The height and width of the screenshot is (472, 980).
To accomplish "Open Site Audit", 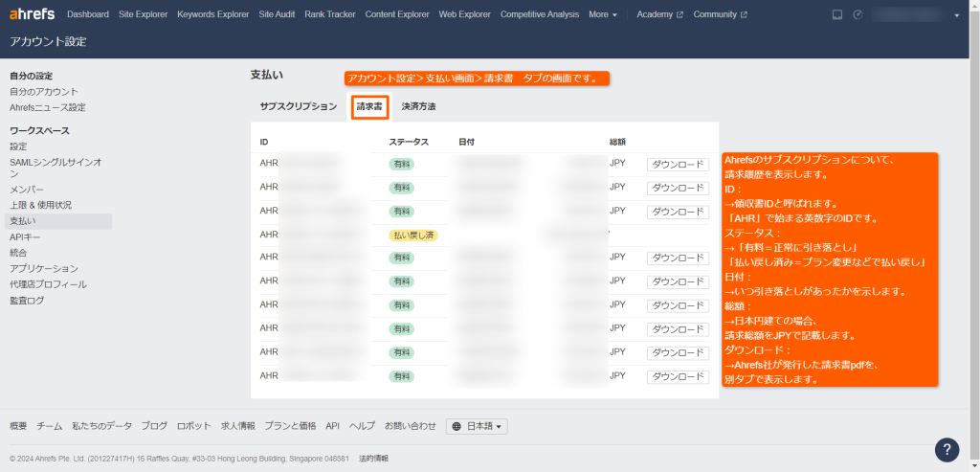I will click(x=277, y=14).
